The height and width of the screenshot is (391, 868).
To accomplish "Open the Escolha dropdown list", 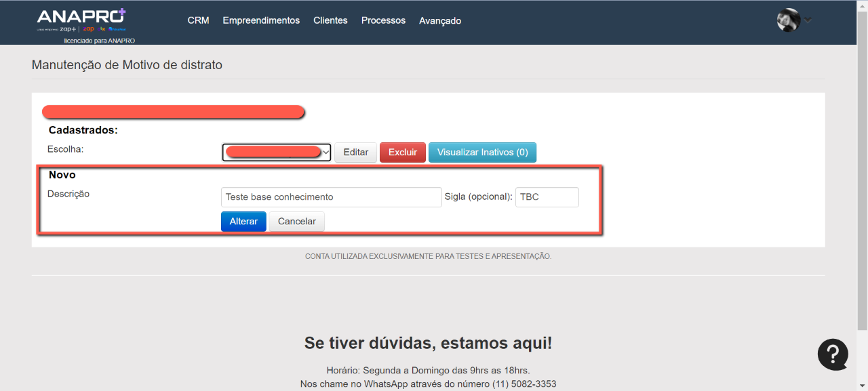I will tap(276, 152).
